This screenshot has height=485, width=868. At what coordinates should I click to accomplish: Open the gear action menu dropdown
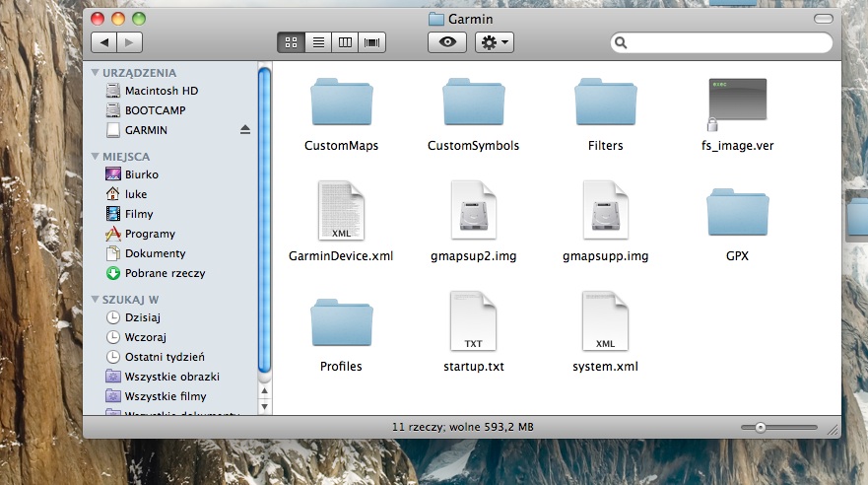(x=494, y=42)
